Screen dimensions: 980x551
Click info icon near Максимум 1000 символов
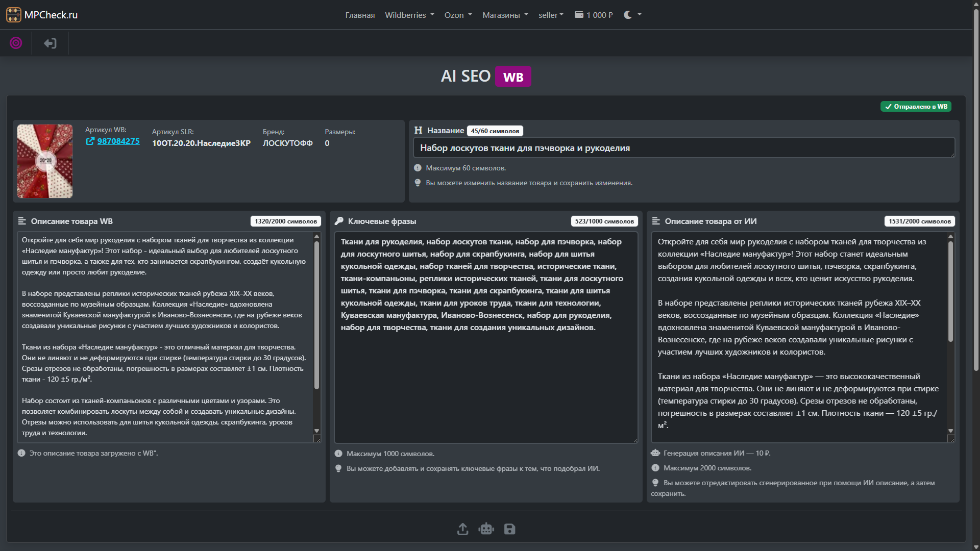point(338,454)
